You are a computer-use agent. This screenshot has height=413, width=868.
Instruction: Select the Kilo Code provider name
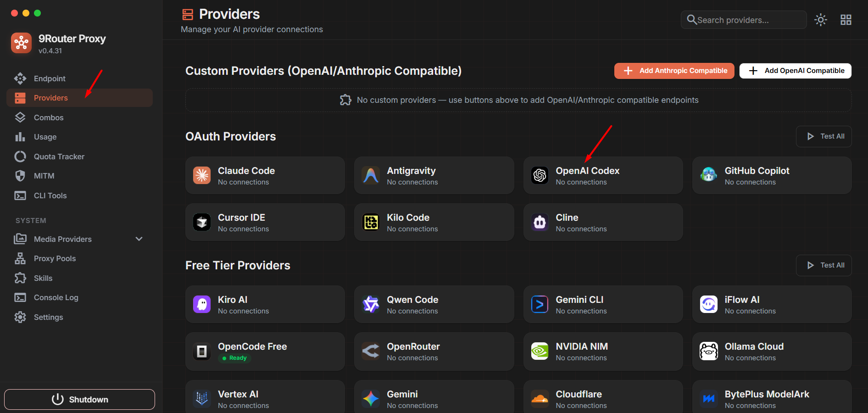tap(408, 218)
